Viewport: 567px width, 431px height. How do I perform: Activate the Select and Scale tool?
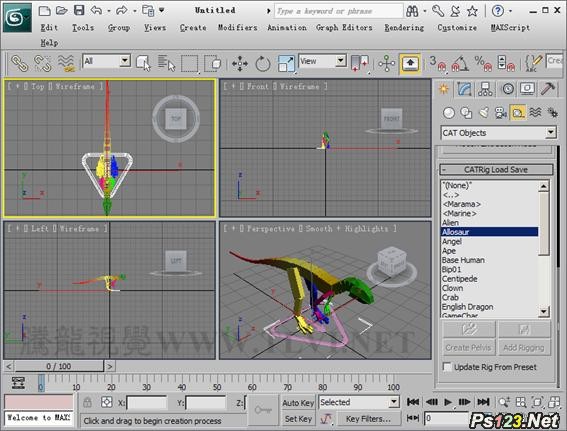pyautogui.click(x=286, y=64)
